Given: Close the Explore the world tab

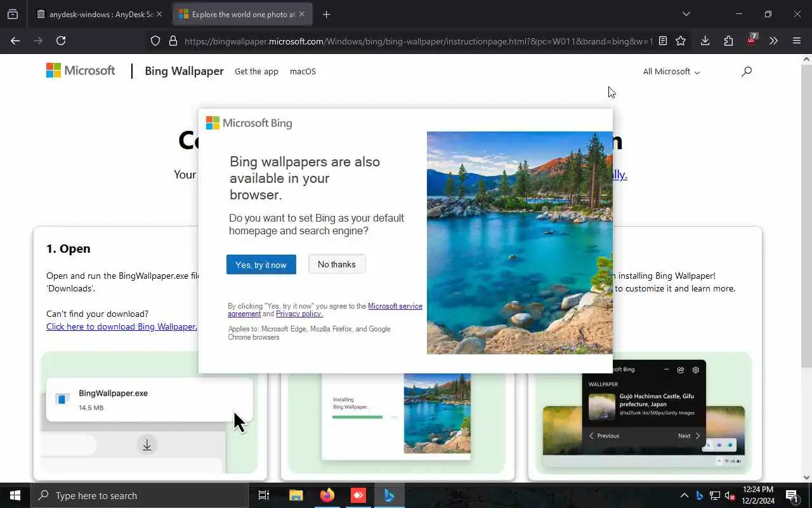Looking at the screenshot, I should [x=302, y=14].
